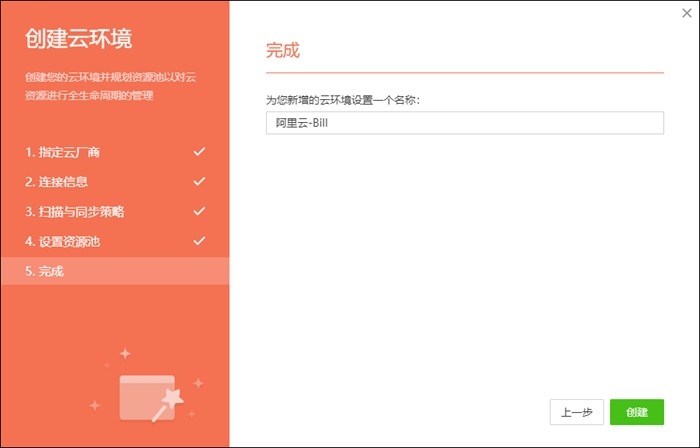
Task: Click the sparkle star above the illustration
Action: point(125,353)
